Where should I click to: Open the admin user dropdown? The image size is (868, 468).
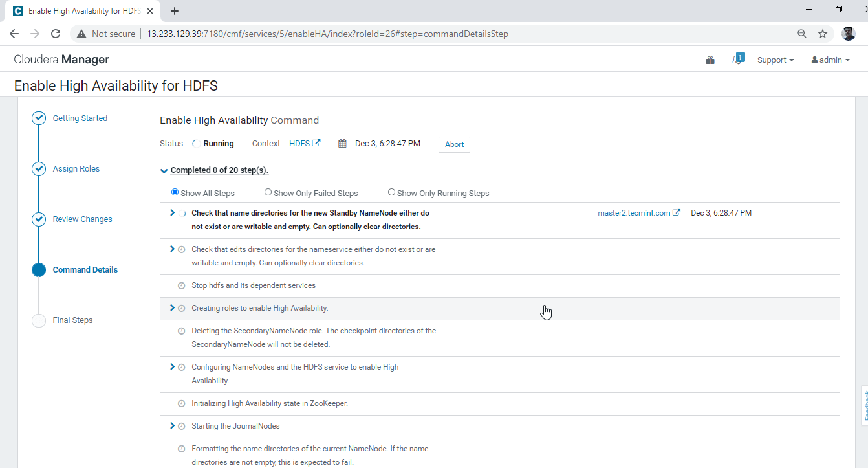pyautogui.click(x=830, y=60)
